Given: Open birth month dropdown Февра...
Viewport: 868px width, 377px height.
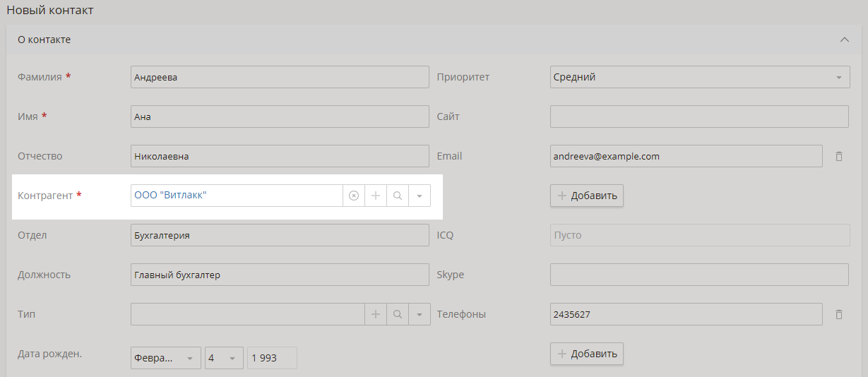Looking at the screenshot, I should coord(166,358).
